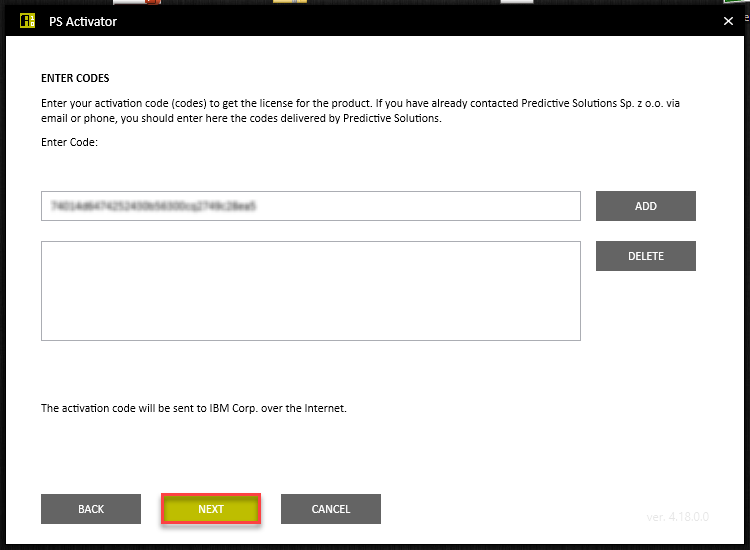Click the IBM Corp. notice text
This screenshot has height=550, width=750.
point(194,408)
